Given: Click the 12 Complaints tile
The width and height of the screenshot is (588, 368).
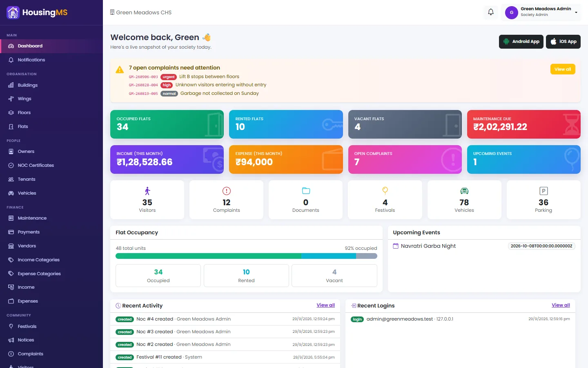Looking at the screenshot, I should pyautogui.click(x=227, y=200).
